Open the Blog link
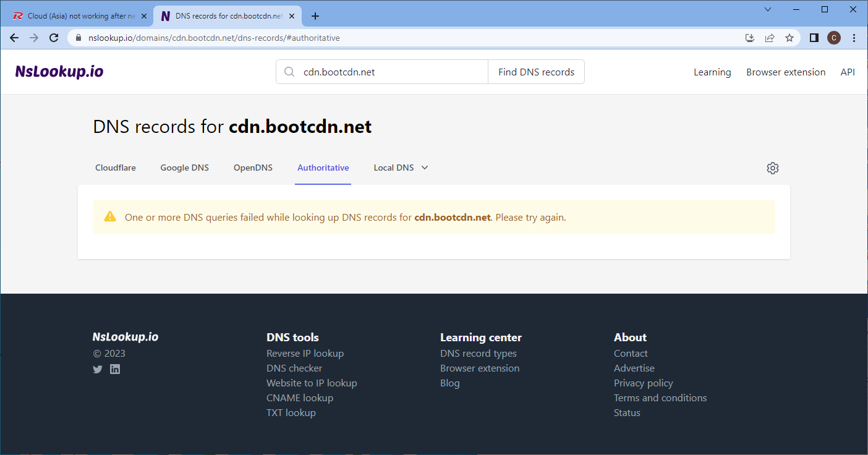 (x=450, y=383)
